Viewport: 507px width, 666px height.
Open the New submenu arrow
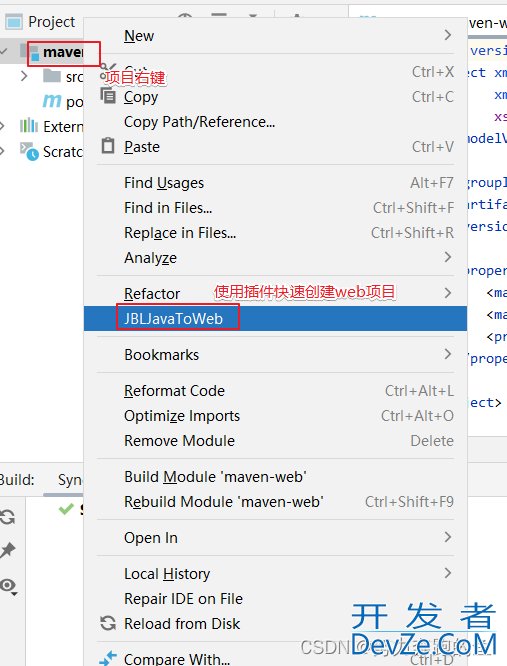(x=448, y=35)
